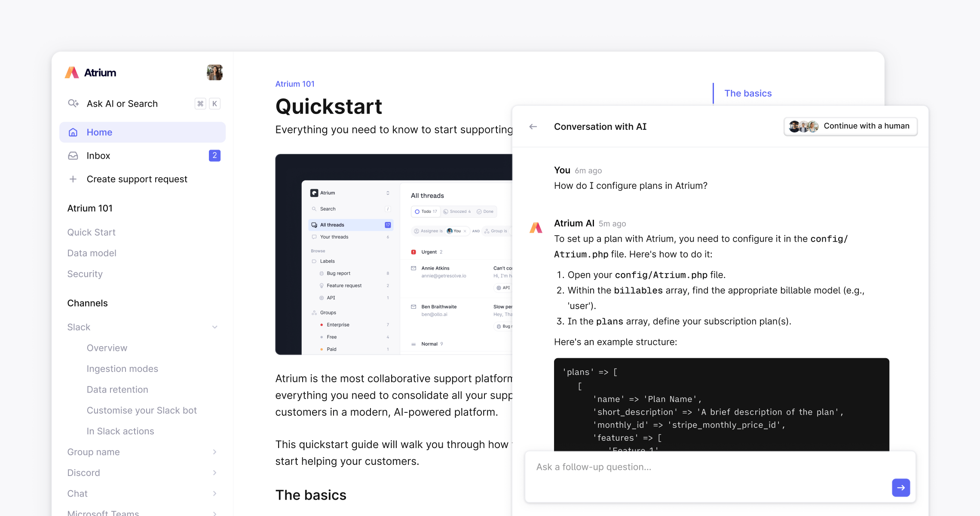Click the Atrium logo in the sidebar
Screen dimensions: 980x516
pos(90,73)
